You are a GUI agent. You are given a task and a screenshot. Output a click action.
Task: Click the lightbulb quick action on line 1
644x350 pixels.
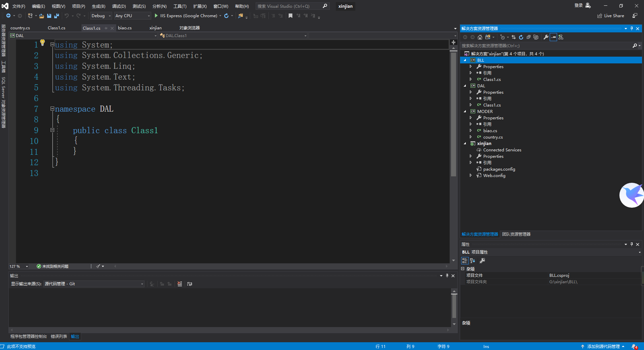tap(42, 42)
